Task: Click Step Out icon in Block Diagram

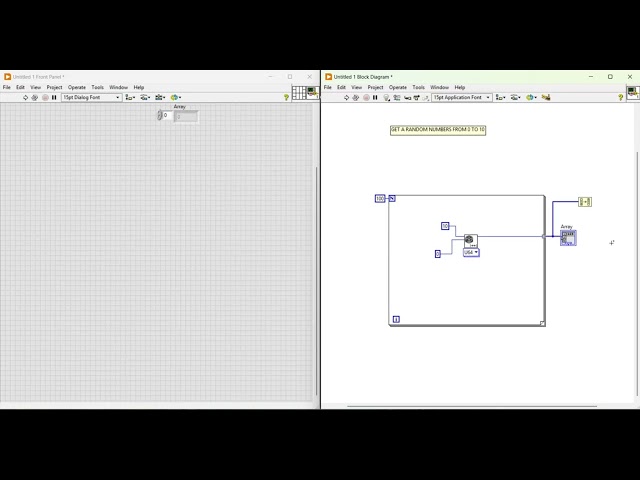Action: pos(425,98)
